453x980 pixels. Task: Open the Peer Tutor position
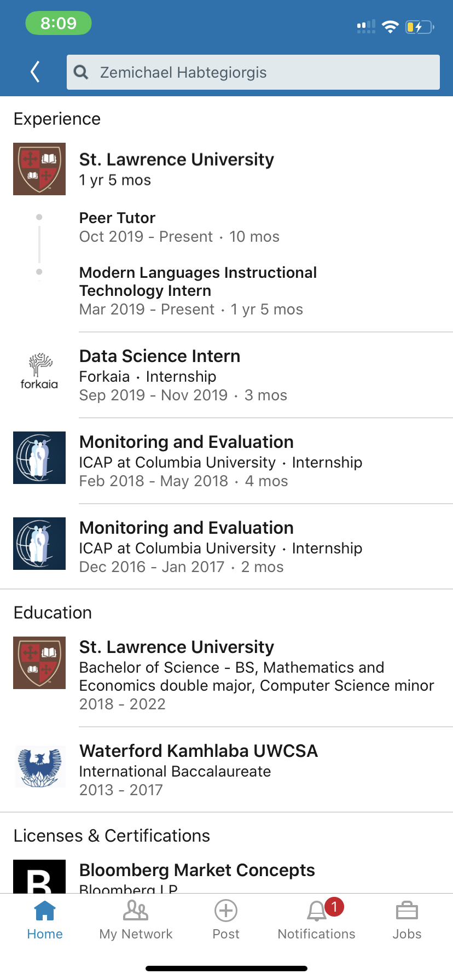[x=118, y=218]
